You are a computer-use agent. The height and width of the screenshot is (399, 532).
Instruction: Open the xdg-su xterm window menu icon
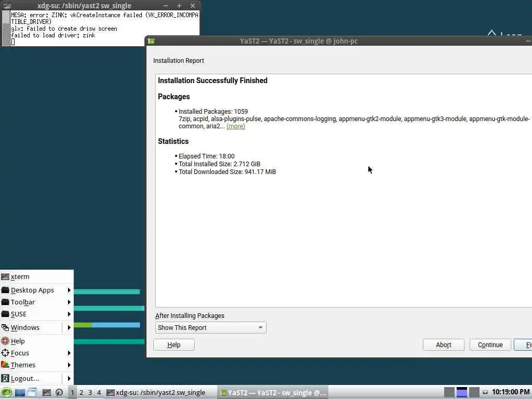tap(6, 5)
